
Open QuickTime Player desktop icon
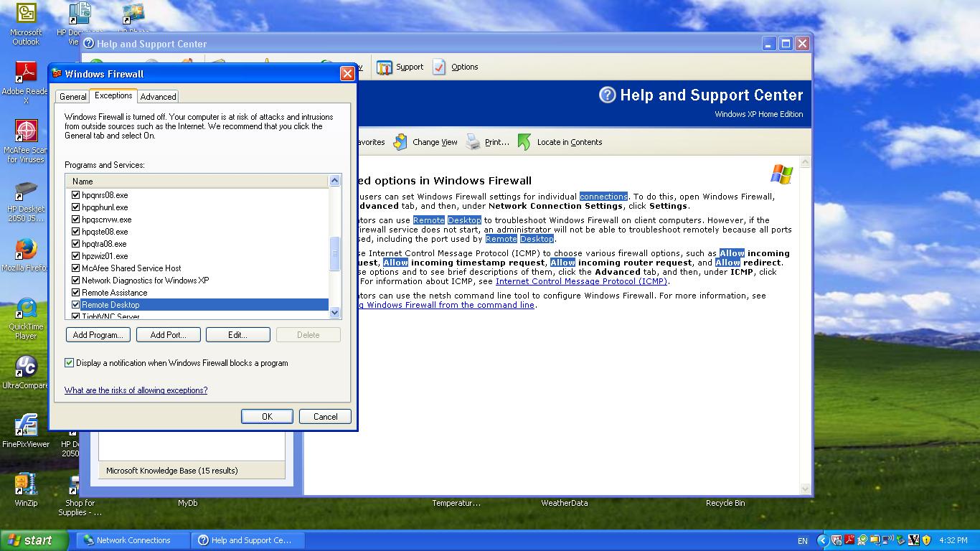click(x=26, y=309)
